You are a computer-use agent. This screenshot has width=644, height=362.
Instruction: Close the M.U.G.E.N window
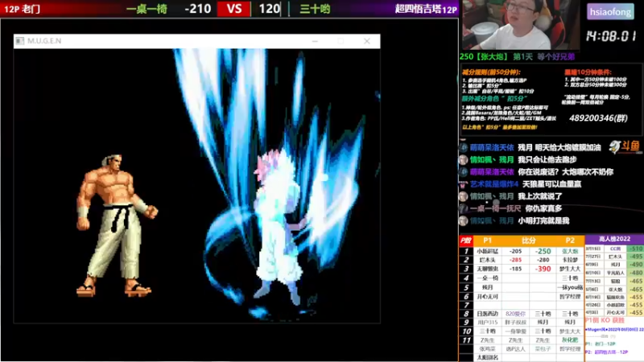tap(367, 41)
